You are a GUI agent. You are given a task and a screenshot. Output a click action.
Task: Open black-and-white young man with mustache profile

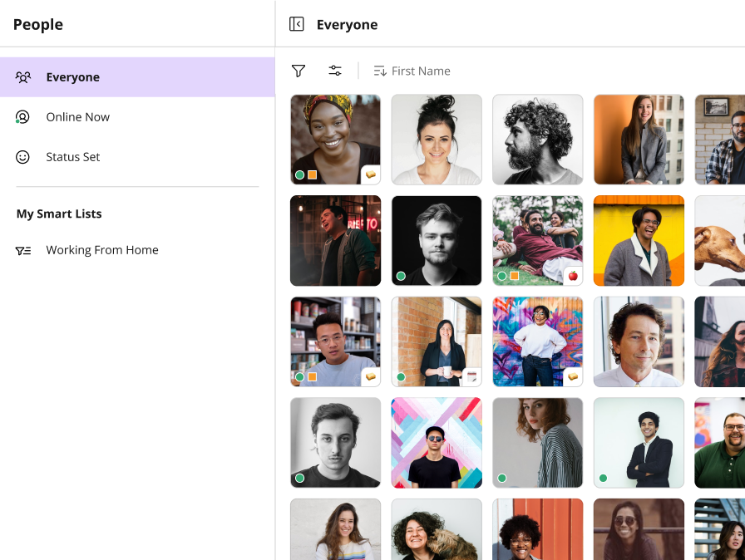pos(335,443)
